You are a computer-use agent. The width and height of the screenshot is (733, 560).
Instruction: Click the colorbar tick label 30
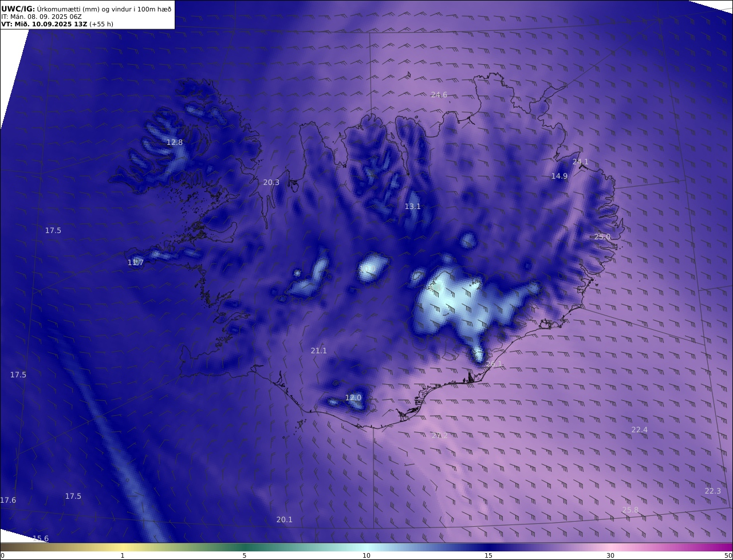(x=610, y=555)
